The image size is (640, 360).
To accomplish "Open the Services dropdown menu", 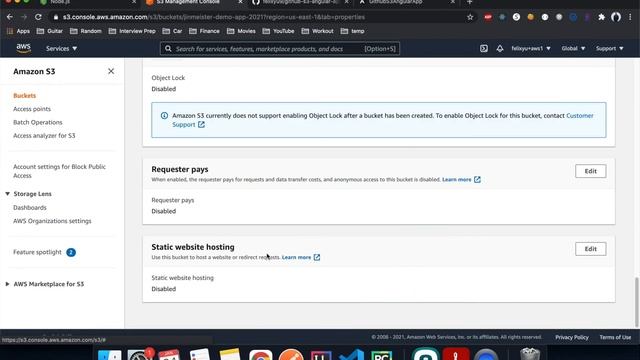I will 61,48.
